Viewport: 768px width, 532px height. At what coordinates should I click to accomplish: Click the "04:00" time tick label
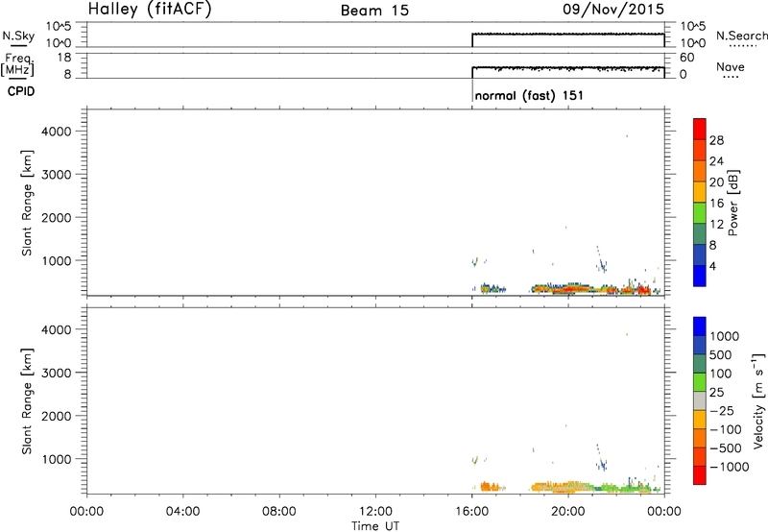(x=182, y=512)
